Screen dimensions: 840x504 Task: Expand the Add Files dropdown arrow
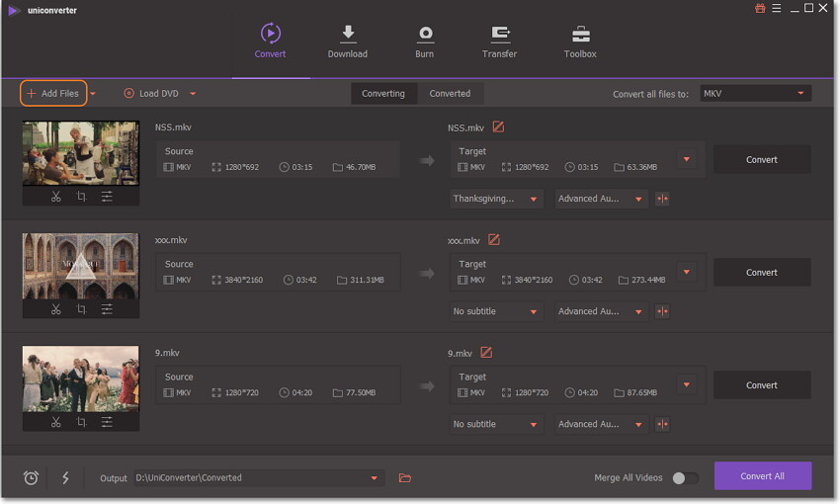coord(93,94)
